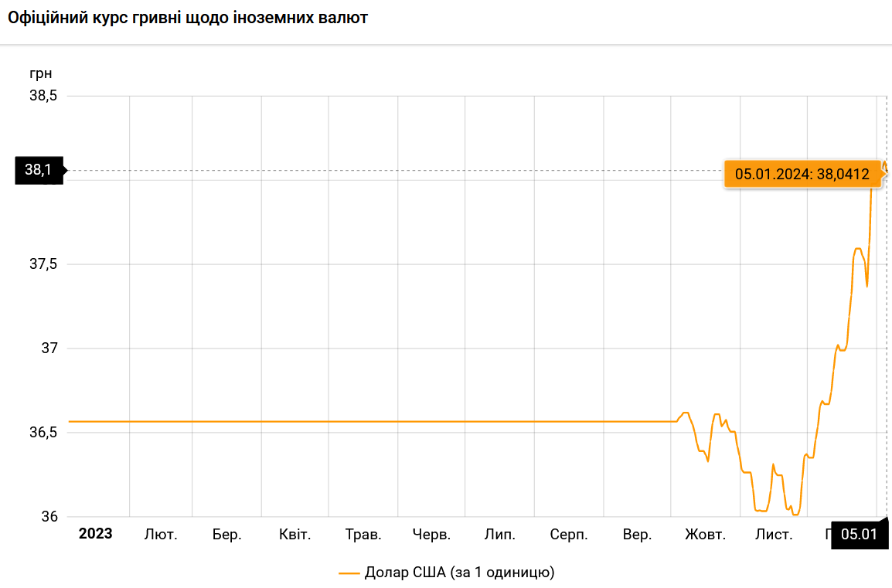Click the Вер. month label

click(637, 535)
